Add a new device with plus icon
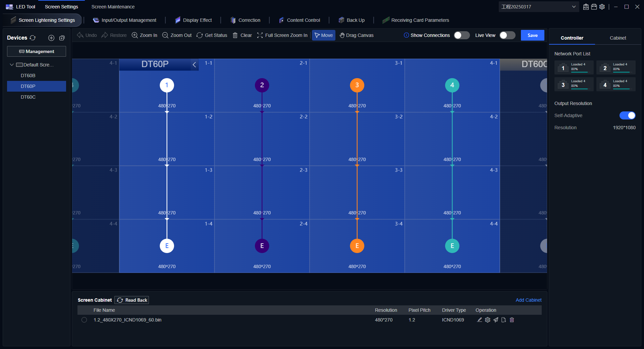The width and height of the screenshot is (644, 349). point(51,38)
